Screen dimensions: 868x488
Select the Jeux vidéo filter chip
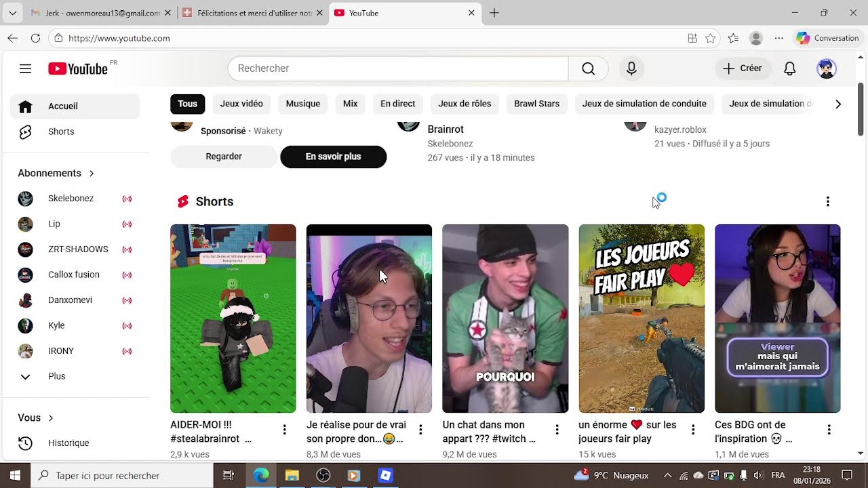click(241, 104)
